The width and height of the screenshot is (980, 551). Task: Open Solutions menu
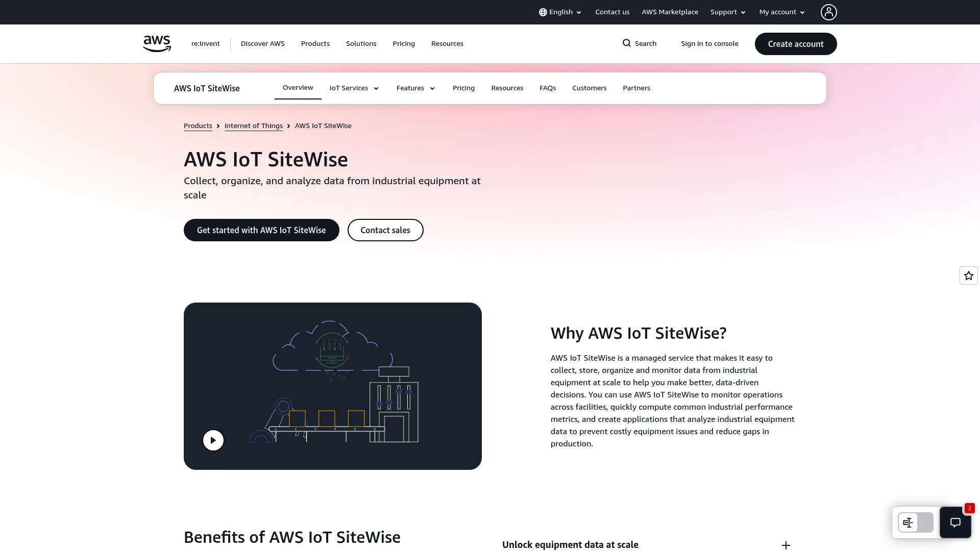[x=361, y=44]
